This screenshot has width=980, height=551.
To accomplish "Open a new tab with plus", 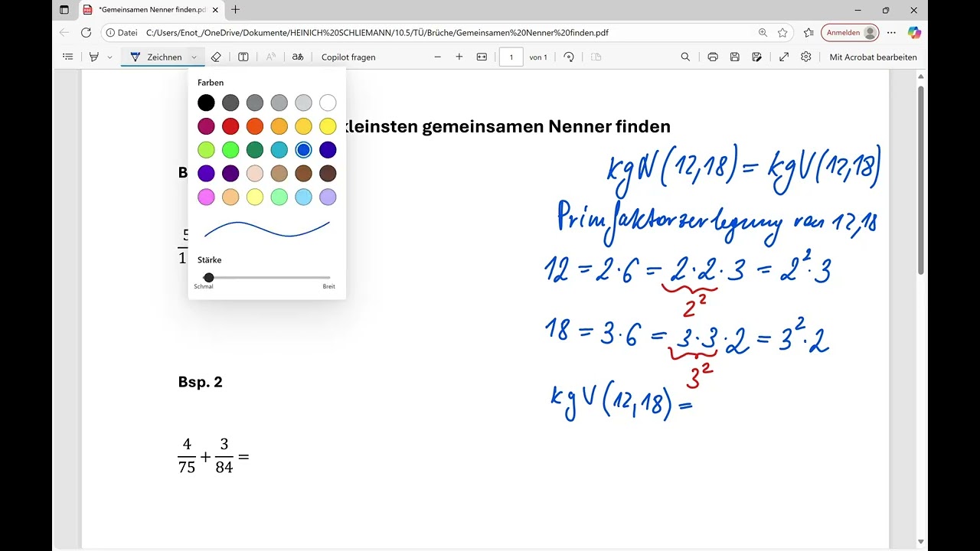I will coord(235,10).
